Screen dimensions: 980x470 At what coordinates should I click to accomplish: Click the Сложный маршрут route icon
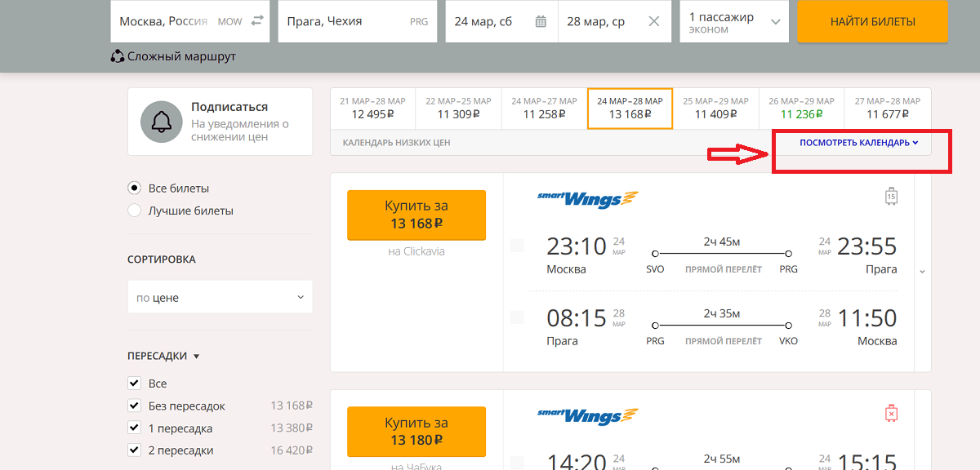pyautogui.click(x=118, y=56)
